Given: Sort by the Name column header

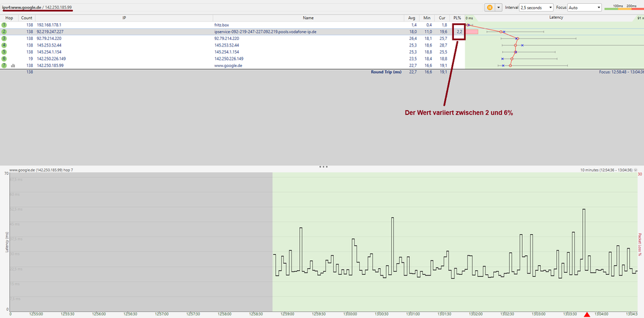Looking at the screenshot, I should (308, 18).
